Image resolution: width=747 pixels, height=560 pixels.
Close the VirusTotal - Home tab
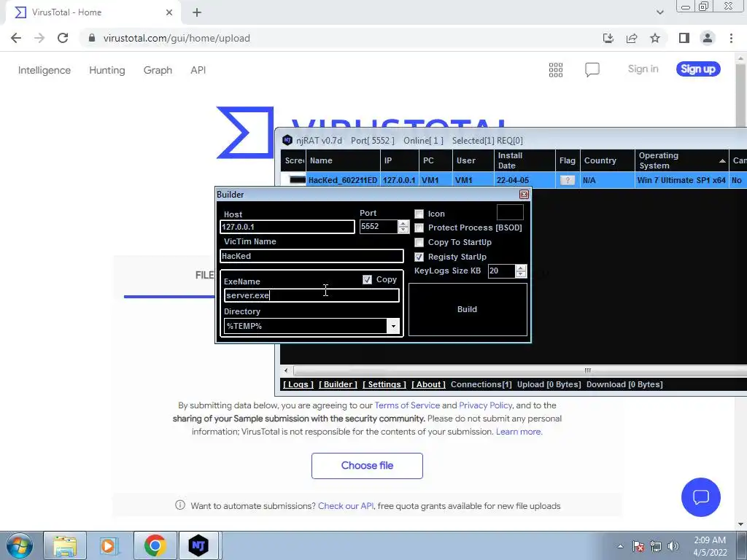point(169,12)
